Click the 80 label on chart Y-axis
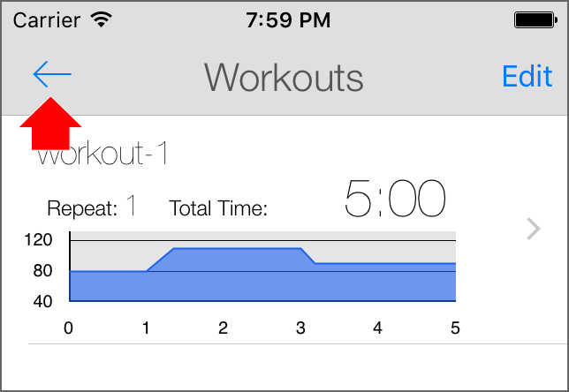The image size is (569, 392). 43,271
